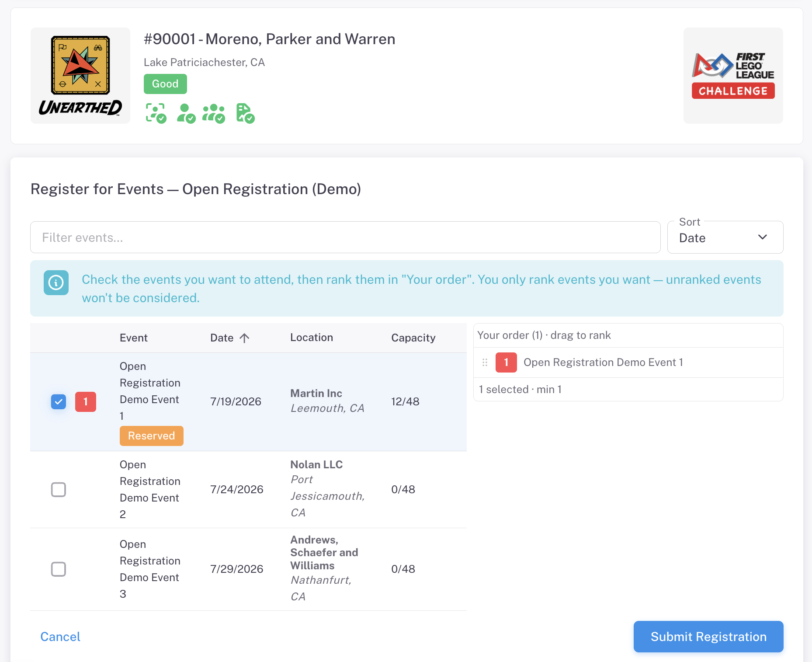Click the FIRST LEGO League Challenge logo
Screen dimensions: 812x662
point(733,76)
